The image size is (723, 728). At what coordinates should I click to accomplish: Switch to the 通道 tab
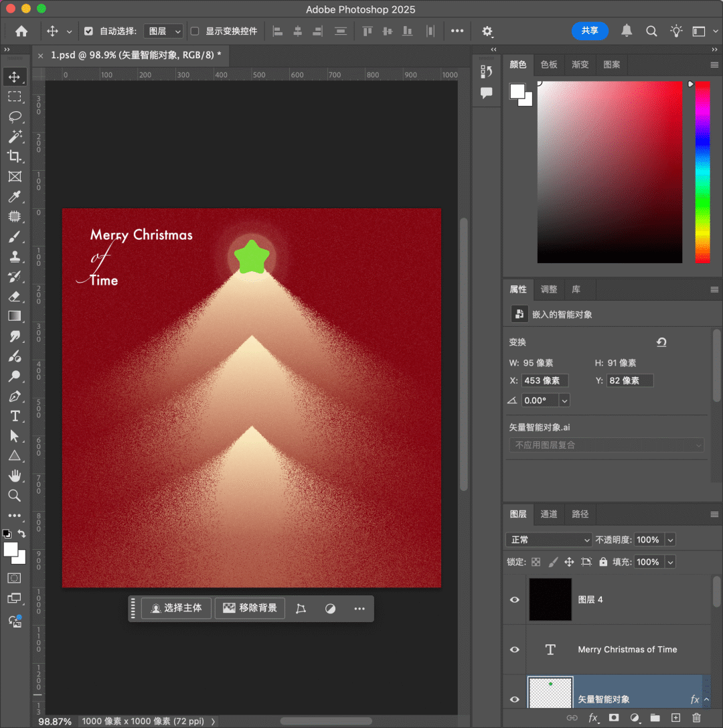point(549,514)
